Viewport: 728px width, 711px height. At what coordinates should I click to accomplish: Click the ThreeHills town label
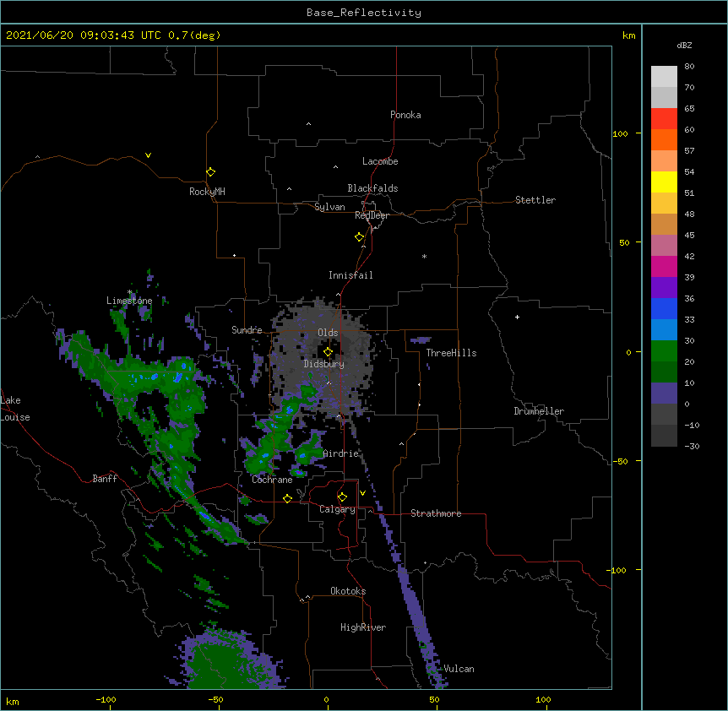(451, 353)
